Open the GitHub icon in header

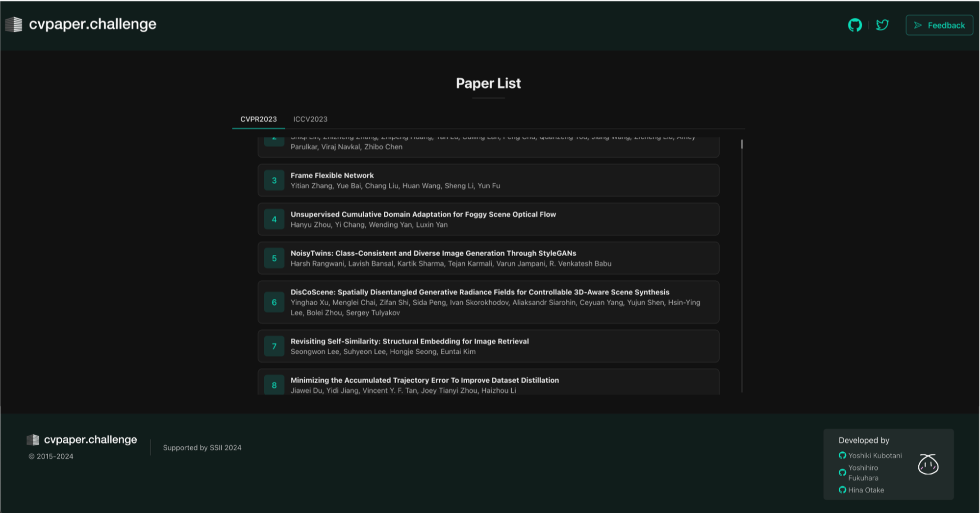854,25
